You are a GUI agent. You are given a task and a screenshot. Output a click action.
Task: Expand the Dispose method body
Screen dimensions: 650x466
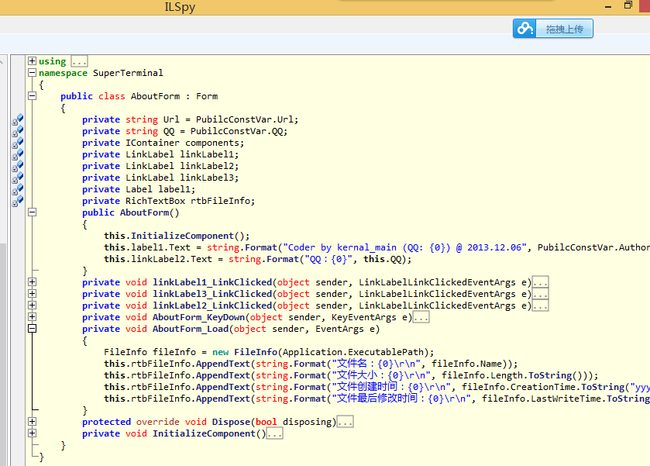[32, 422]
